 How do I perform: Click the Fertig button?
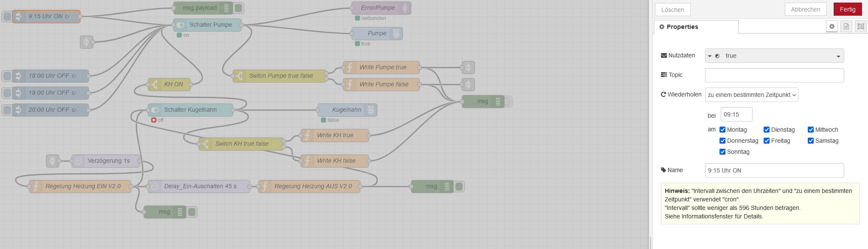[847, 9]
